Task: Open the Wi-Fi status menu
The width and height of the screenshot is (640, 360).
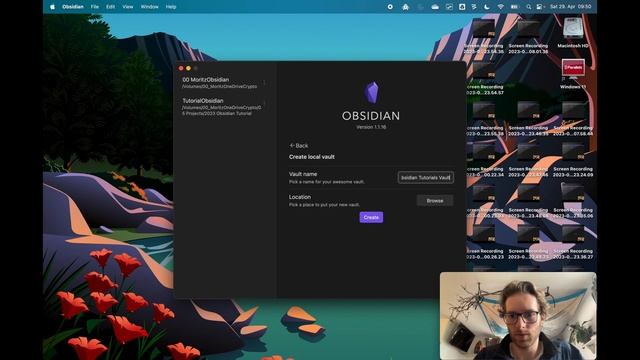Action: point(501,7)
